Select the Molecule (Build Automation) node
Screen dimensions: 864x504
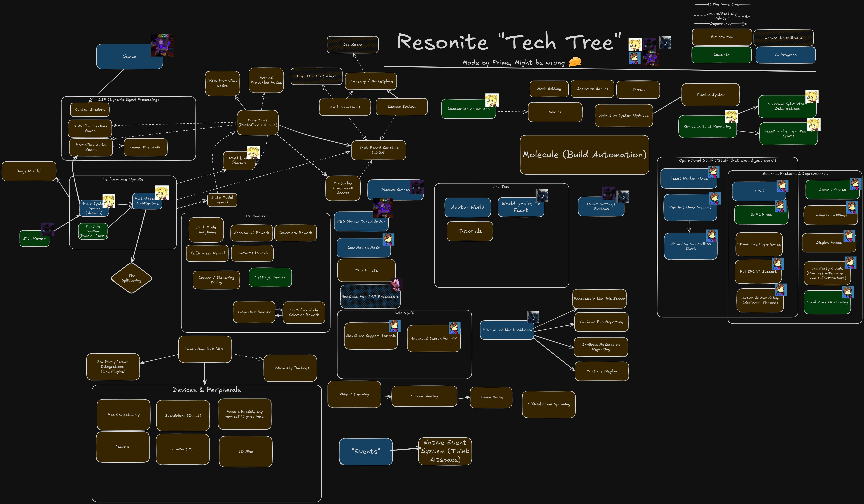pos(584,155)
